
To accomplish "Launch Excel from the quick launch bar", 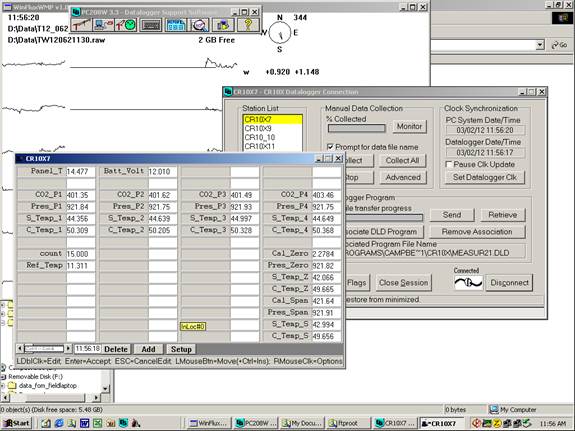I will pyautogui.click(x=97, y=423).
